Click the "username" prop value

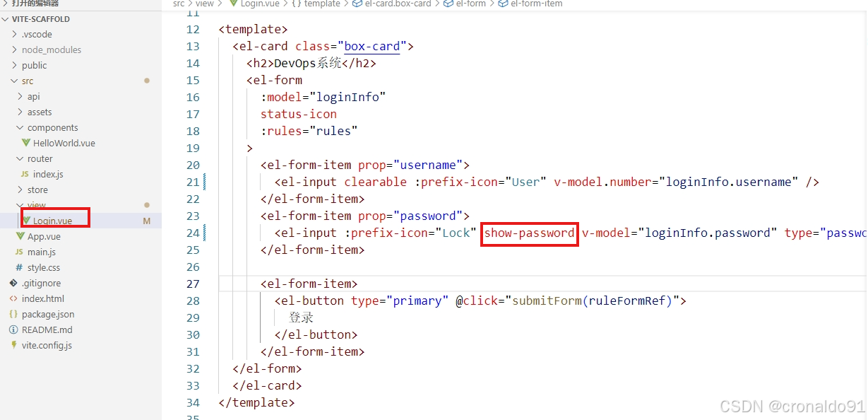click(x=428, y=165)
